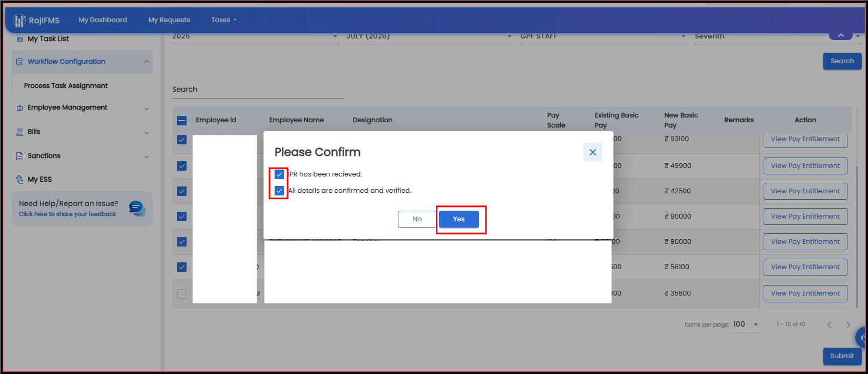
Task: Click the Remarks column header
Action: point(739,120)
